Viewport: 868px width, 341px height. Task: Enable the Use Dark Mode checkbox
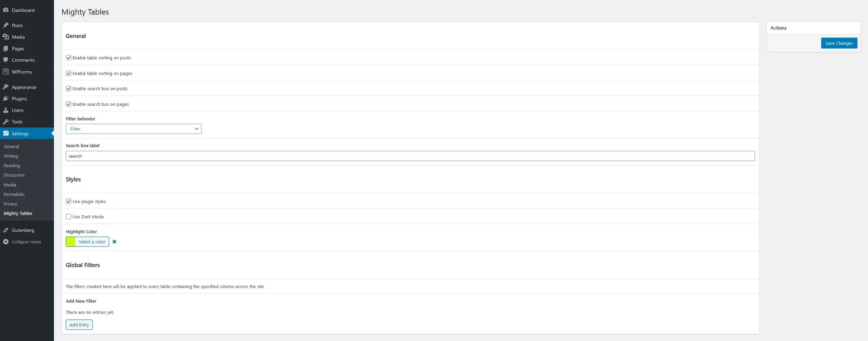[x=69, y=217]
